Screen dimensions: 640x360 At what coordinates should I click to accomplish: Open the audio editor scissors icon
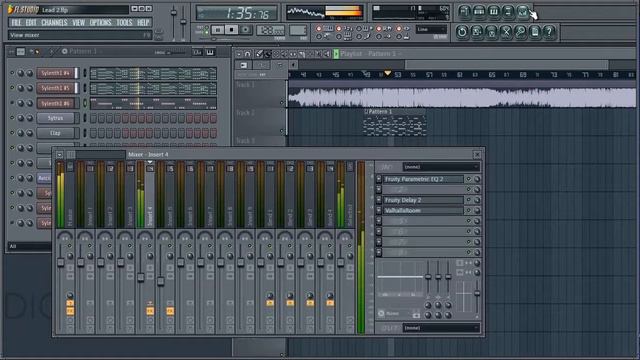[x=506, y=32]
